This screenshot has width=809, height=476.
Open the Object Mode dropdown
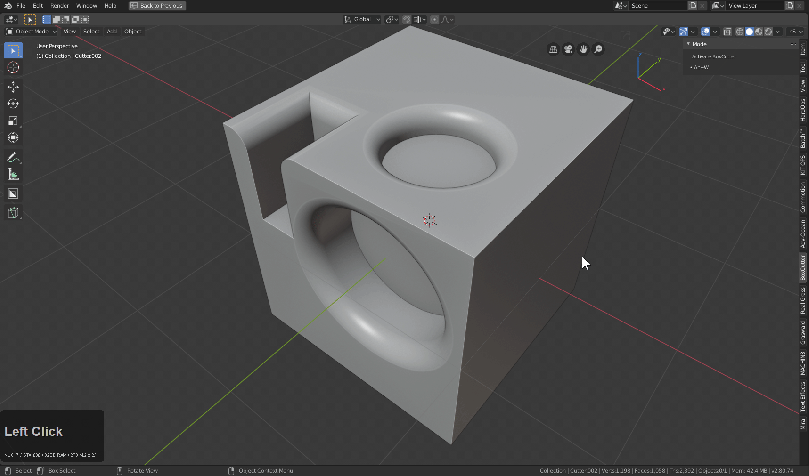point(30,31)
